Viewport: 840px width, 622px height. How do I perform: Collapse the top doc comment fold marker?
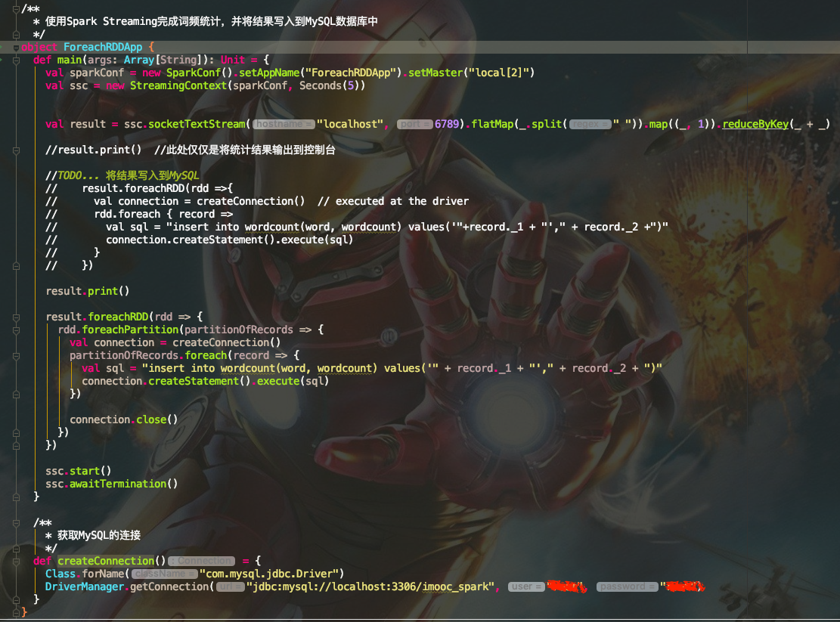[x=16, y=9]
